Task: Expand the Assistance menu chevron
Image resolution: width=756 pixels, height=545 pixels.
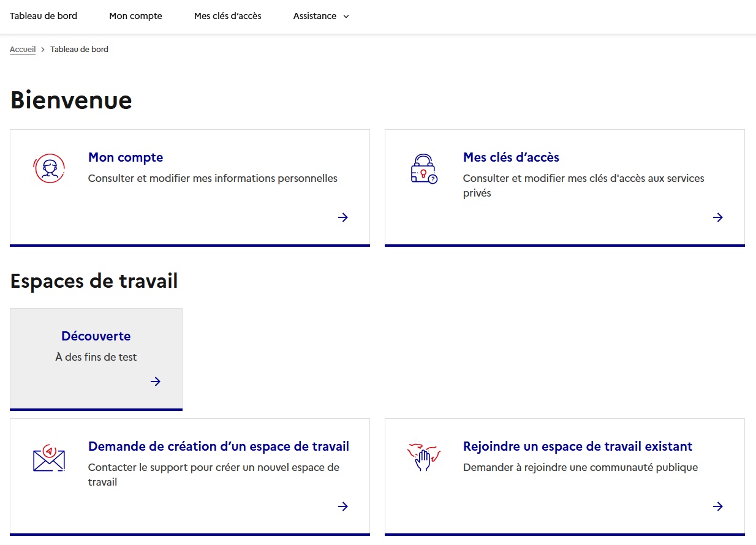Action: click(346, 17)
